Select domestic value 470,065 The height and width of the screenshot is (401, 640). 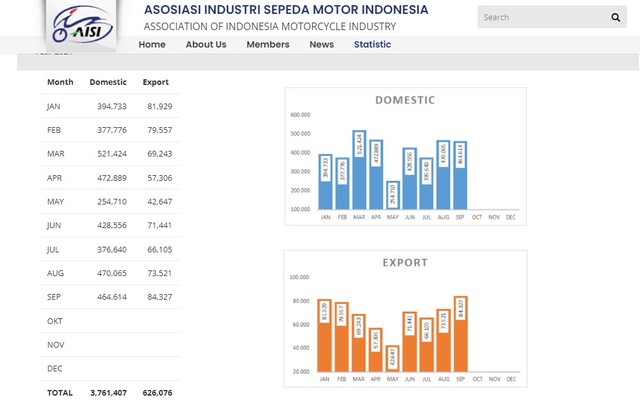[112, 273]
